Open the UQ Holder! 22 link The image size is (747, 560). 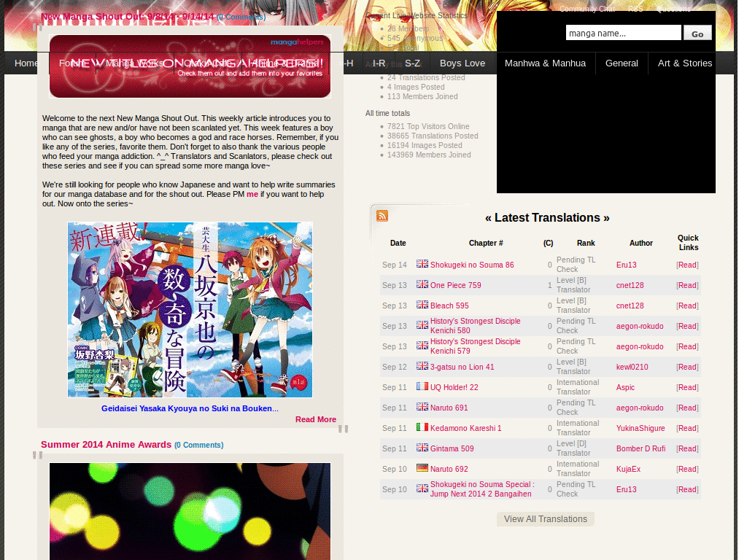pyautogui.click(x=454, y=388)
